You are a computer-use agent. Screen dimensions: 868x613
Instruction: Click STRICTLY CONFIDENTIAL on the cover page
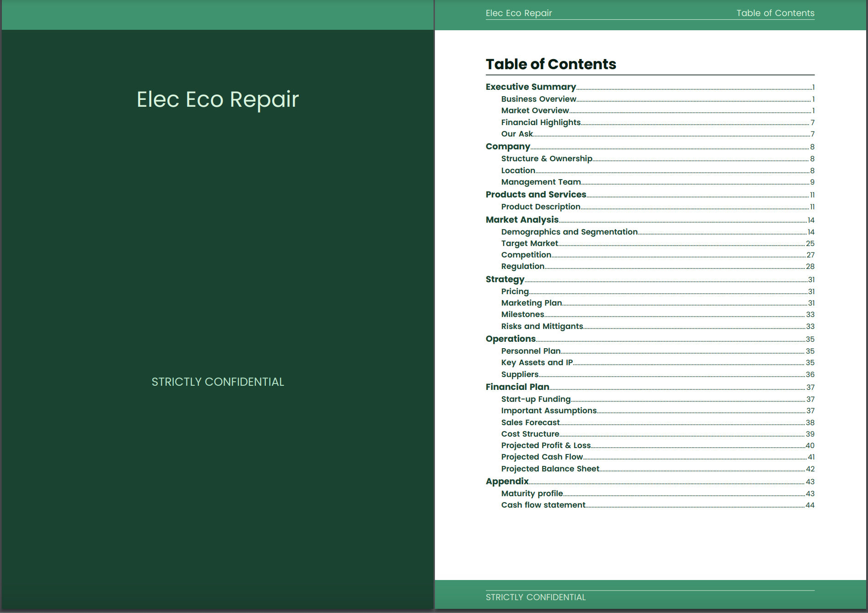click(x=218, y=382)
